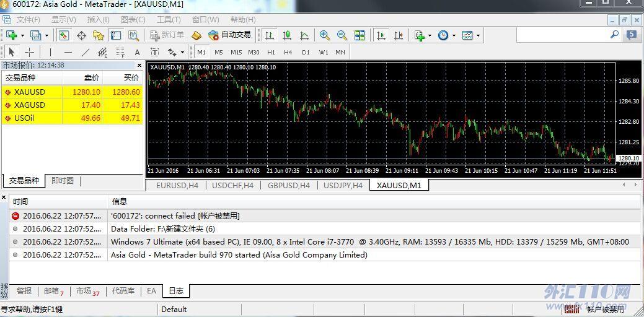Toggle chart shift icon
Screen dimensions: 644x317
[399, 35]
